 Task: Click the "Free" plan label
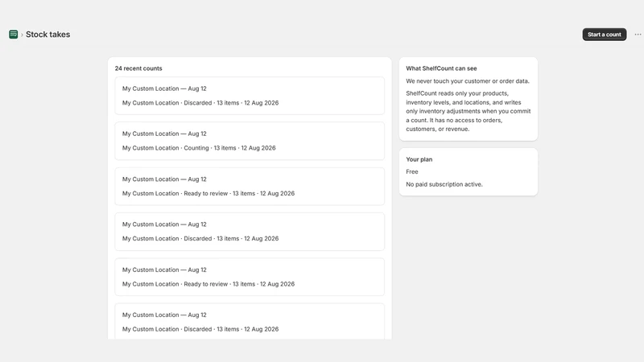click(412, 172)
